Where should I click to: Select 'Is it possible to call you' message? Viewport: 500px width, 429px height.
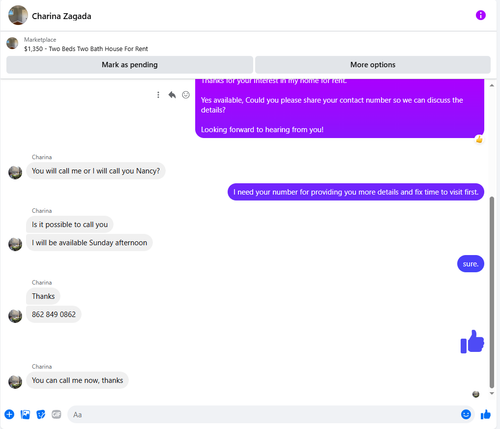[70, 224]
